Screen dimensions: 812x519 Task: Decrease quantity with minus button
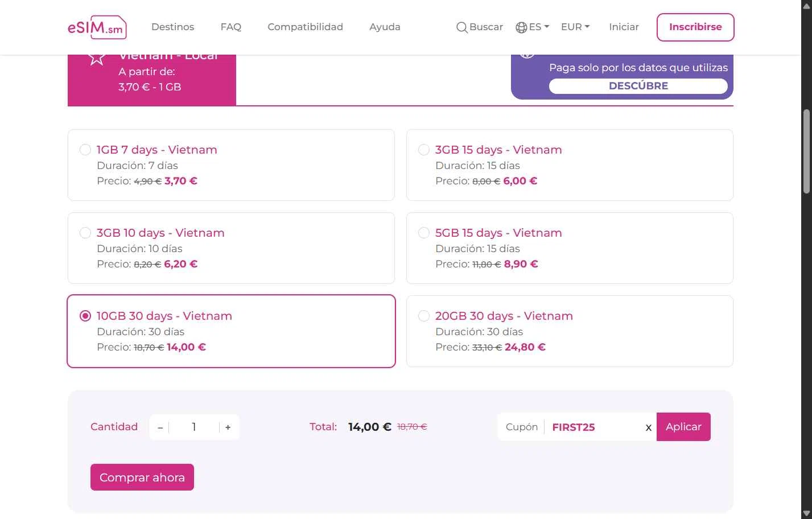pos(160,427)
